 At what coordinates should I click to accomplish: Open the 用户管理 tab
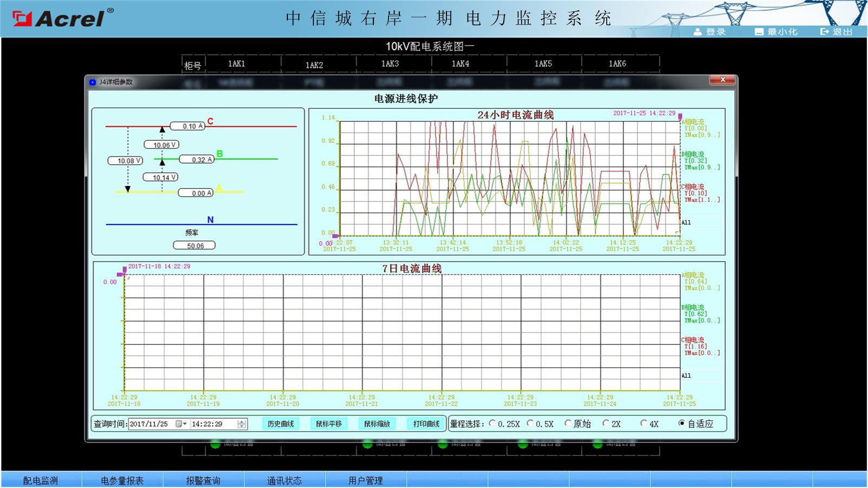click(366, 480)
